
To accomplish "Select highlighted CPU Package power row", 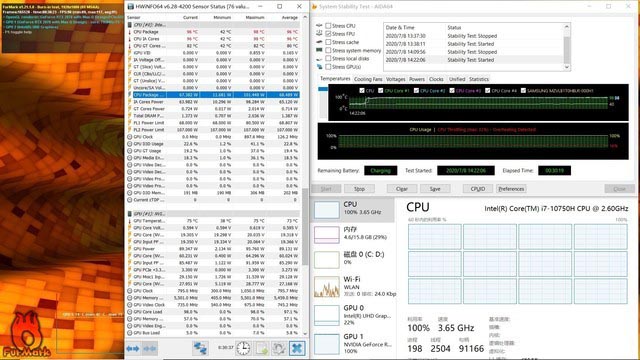I will click(x=214, y=95).
